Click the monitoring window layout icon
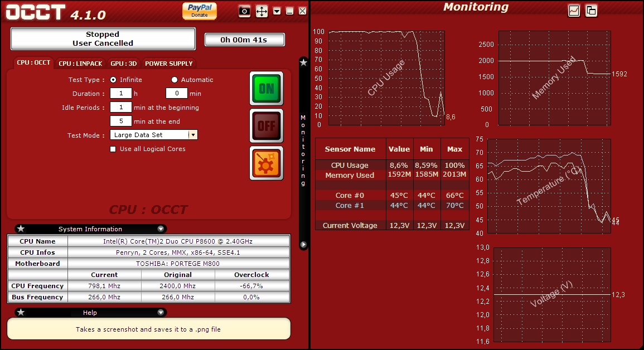Viewport: 644px width, 350px height. point(592,11)
